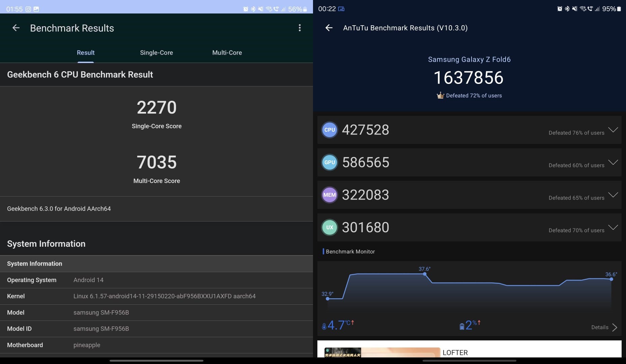The width and height of the screenshot is (626, 364).
Task: Switch to the Single-Core tab
Action: pos(156,53)
